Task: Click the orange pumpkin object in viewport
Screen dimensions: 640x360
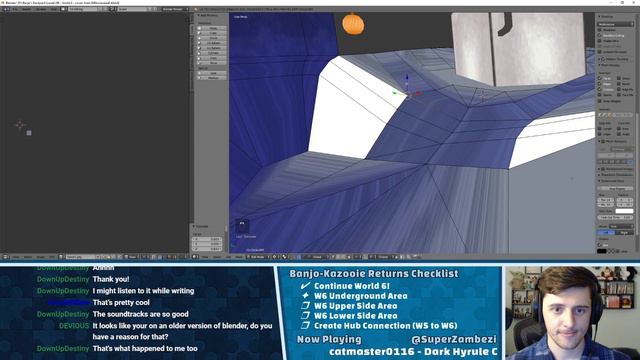Action: pyautogui.click(x=353, y=24)
